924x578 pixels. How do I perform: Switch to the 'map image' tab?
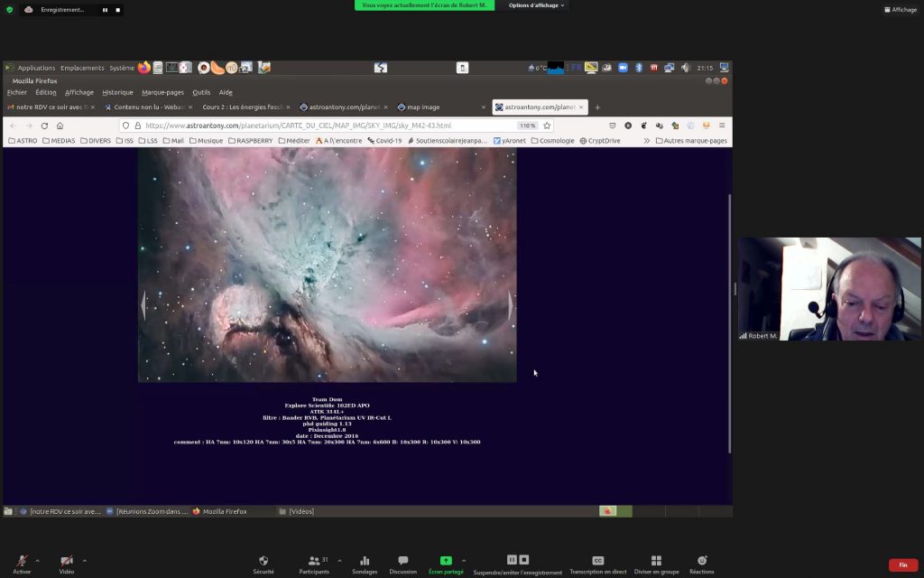(439, 107)
